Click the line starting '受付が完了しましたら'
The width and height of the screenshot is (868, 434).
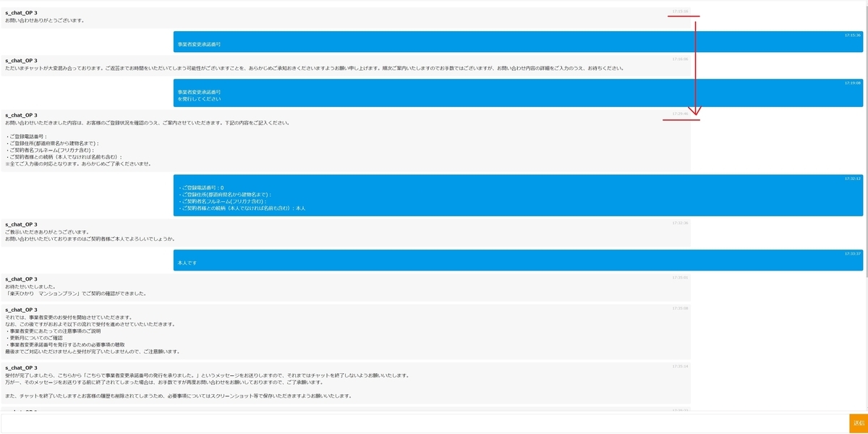pos(207,375)
